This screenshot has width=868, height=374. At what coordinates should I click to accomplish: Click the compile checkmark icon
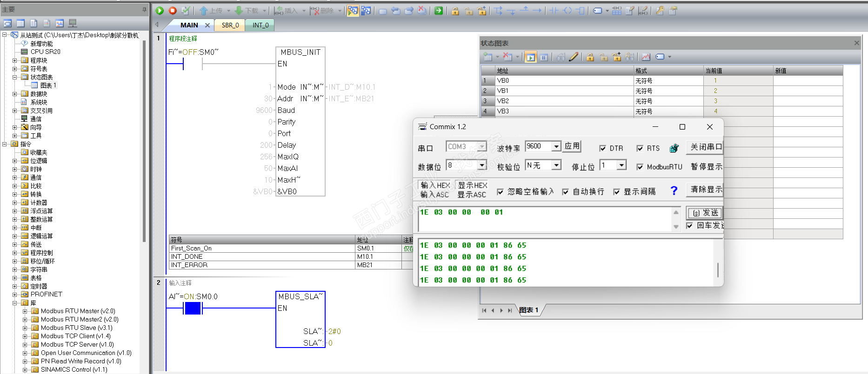186,11
